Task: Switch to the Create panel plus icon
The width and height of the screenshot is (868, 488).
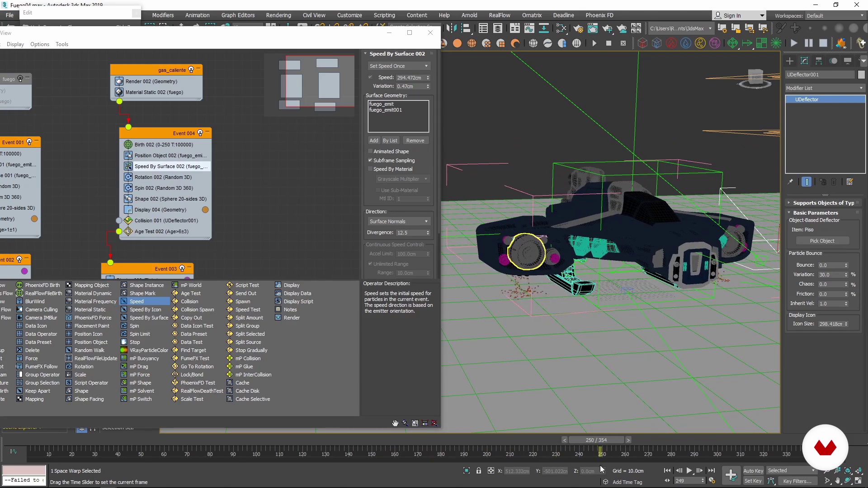Action: click(x=790, y=61)
